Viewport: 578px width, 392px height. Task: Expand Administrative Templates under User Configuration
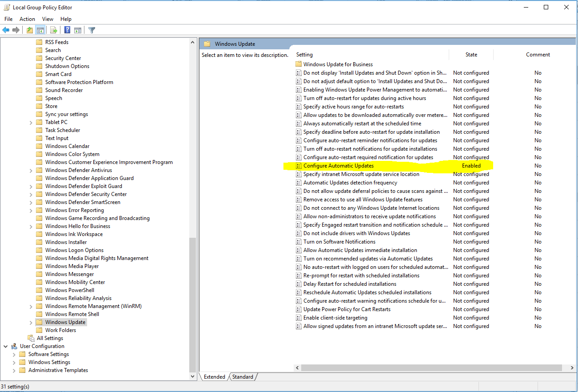pyautogui.click(x=14, y=370)
